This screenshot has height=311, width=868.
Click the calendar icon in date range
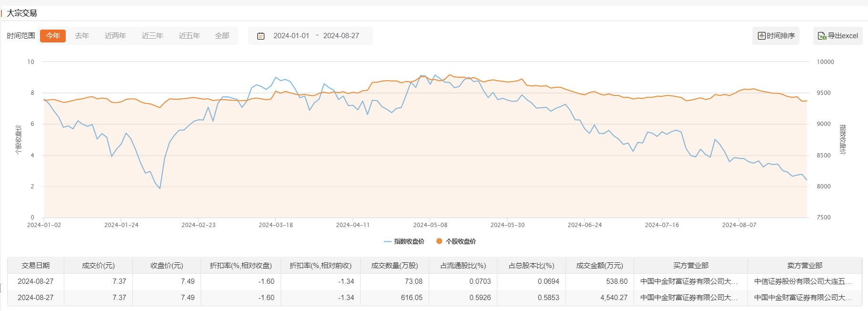coord(261,36)
